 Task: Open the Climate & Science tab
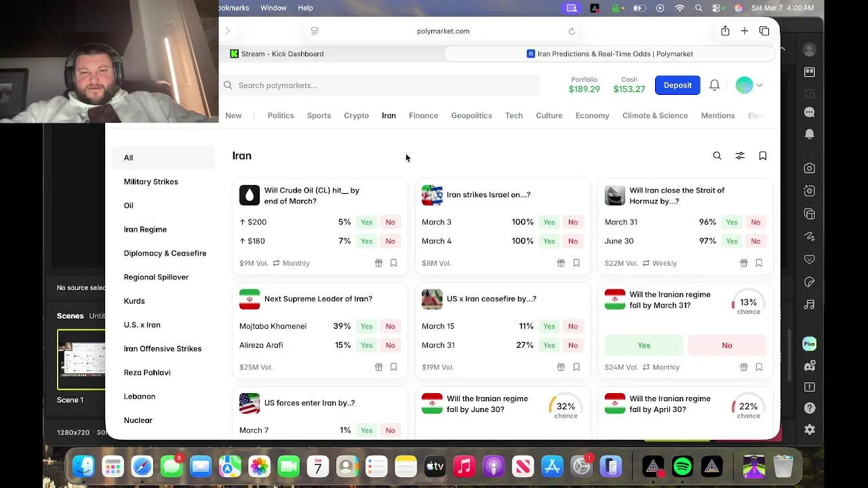(655, 116)
